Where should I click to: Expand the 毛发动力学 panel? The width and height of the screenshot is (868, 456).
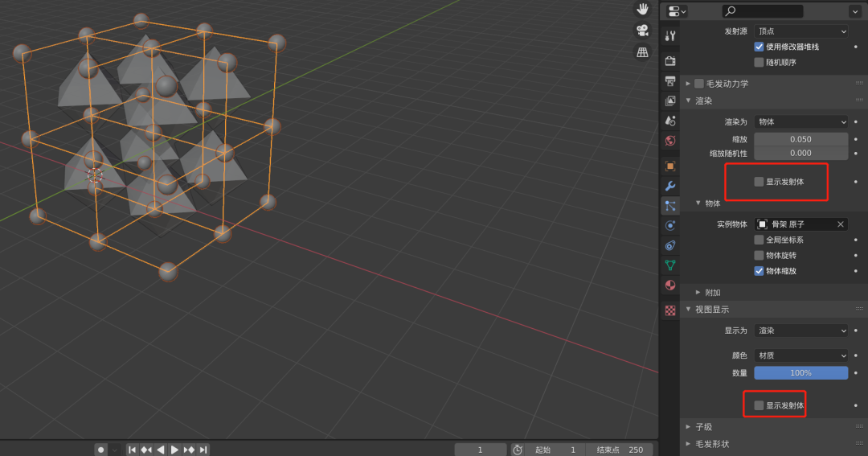[x=688, y=84]
